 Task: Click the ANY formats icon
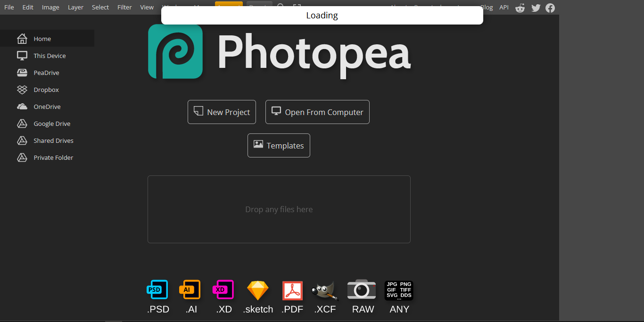399,289
